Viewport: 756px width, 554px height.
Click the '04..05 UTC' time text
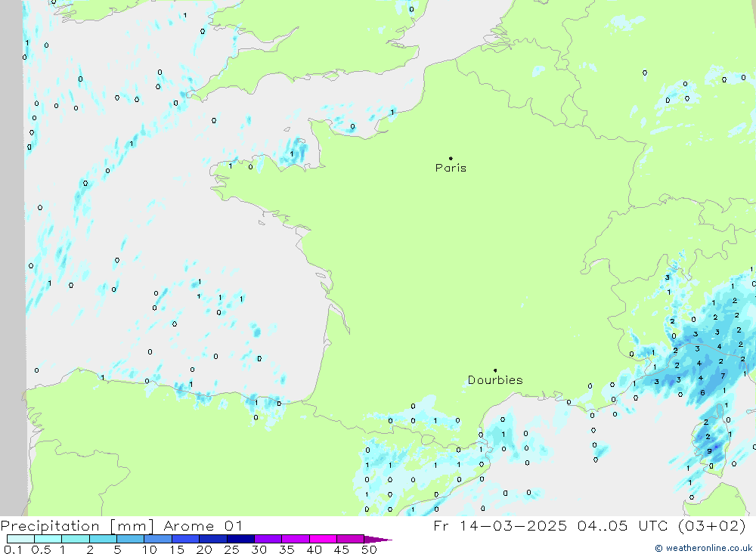click(x=624, y=526)
